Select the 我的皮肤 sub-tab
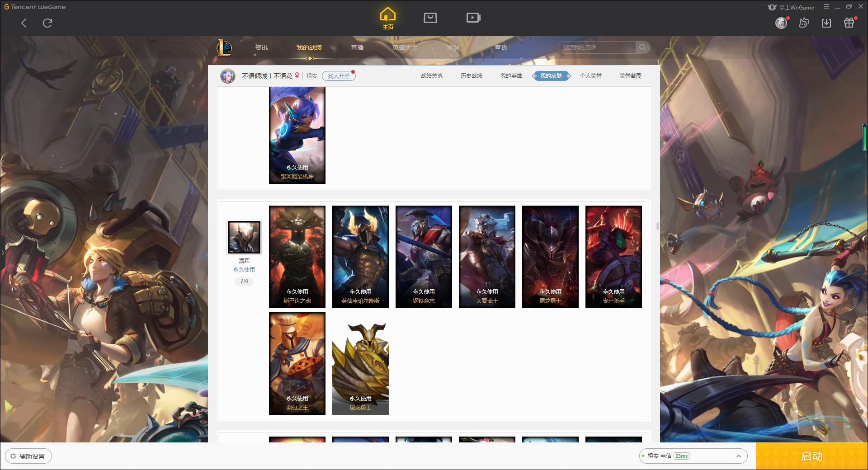The width and height of the screenshot is (868, 470). [551, 76]
